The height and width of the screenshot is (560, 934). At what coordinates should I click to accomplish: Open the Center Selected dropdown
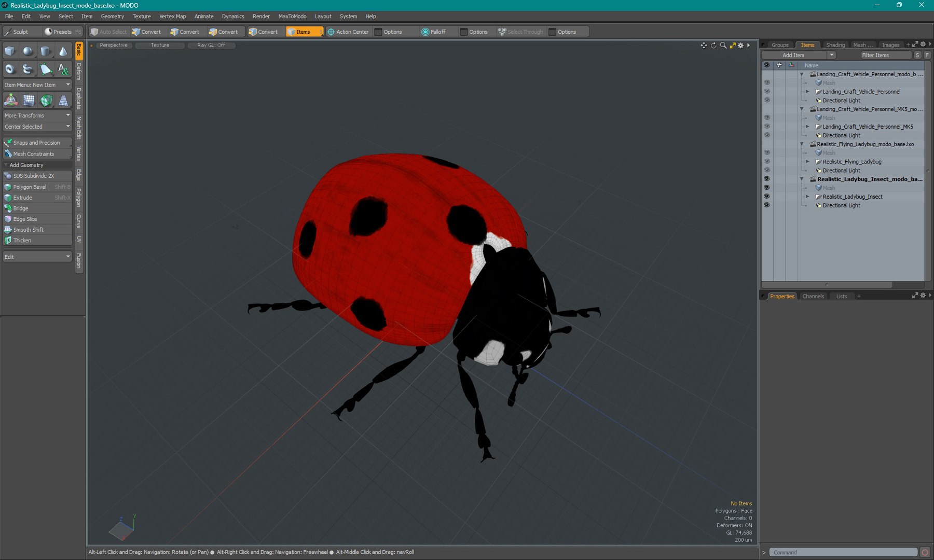(37, 127)
